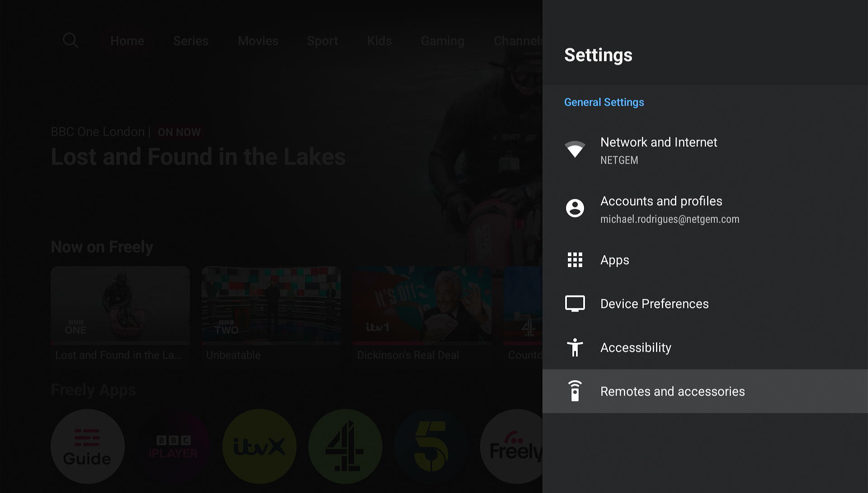Launch the ITVX app
Screen dimensions: 868x493
point(260,447)
